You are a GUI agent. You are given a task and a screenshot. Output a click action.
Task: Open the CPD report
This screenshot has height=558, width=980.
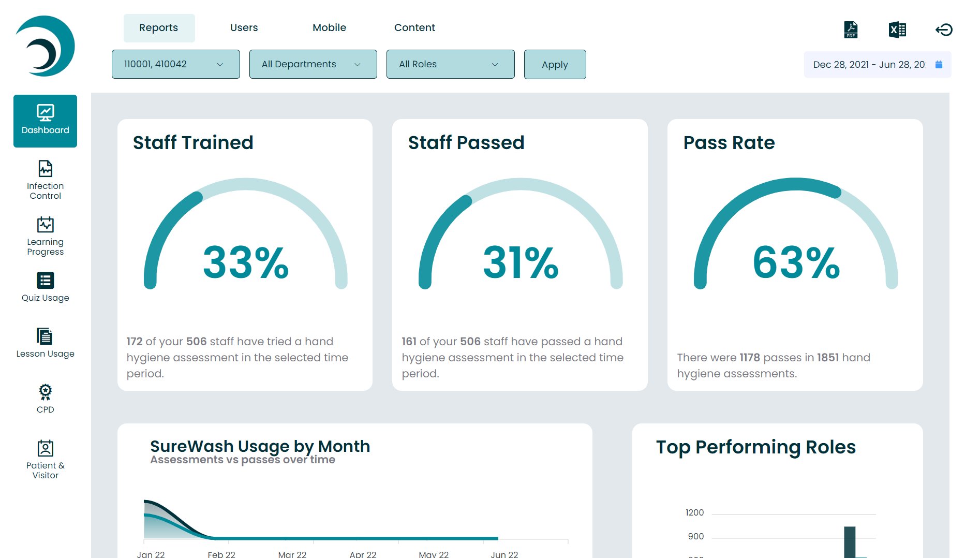(45, 398)
